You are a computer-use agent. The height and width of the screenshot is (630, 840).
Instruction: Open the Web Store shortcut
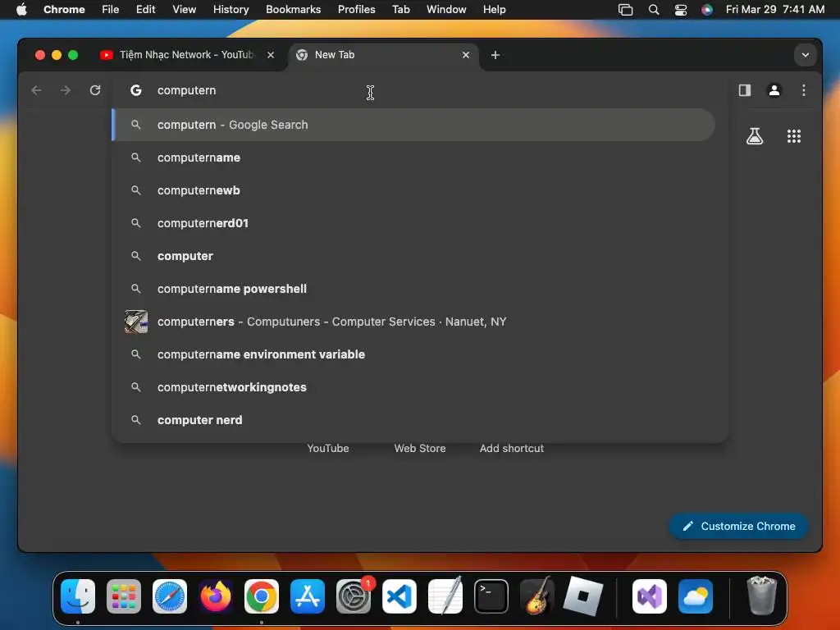click(x=420, y=449)
